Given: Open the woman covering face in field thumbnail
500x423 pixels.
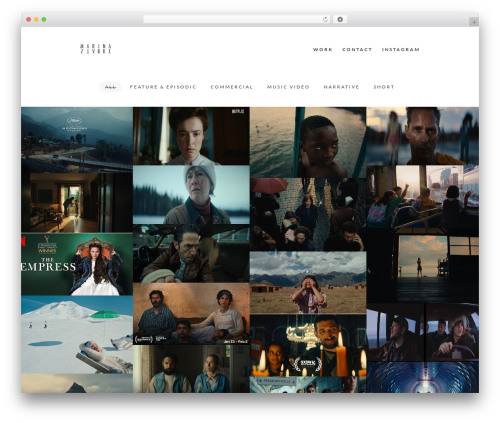Looking at the screenshot, I should (308, 283).
